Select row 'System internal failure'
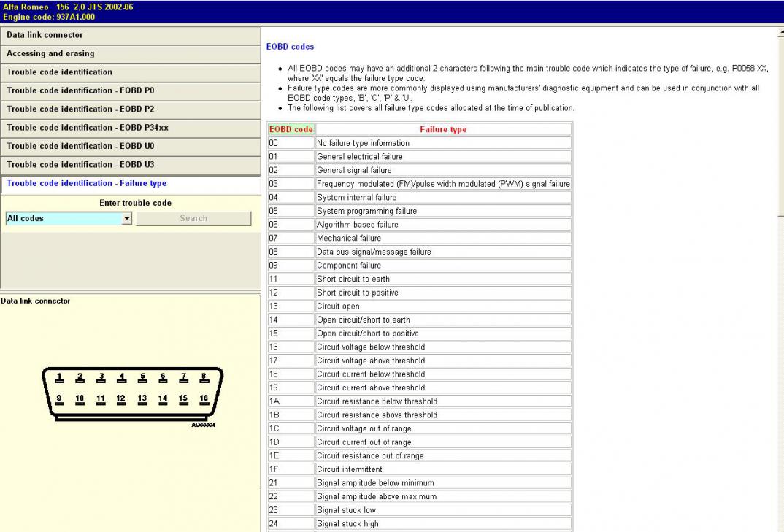The width and height of the screenshot is (784, 532). click(420, 198)
